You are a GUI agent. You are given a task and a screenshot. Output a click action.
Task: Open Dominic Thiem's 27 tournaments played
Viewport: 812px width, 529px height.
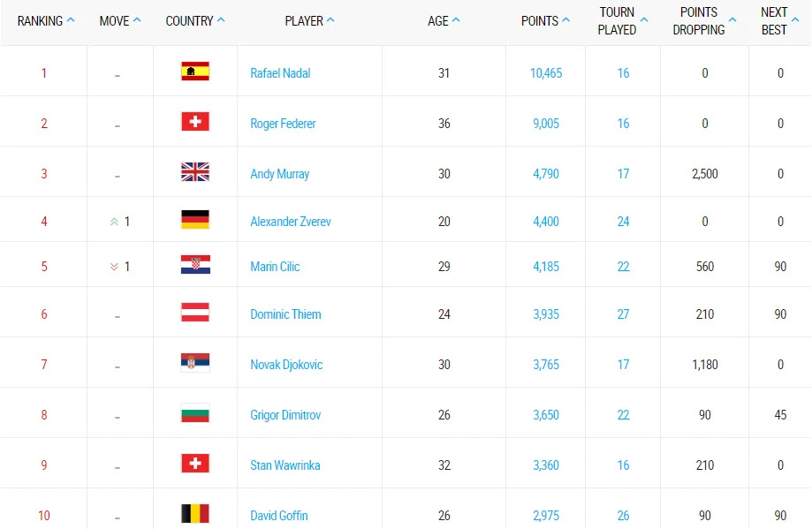tap(624, 314)
